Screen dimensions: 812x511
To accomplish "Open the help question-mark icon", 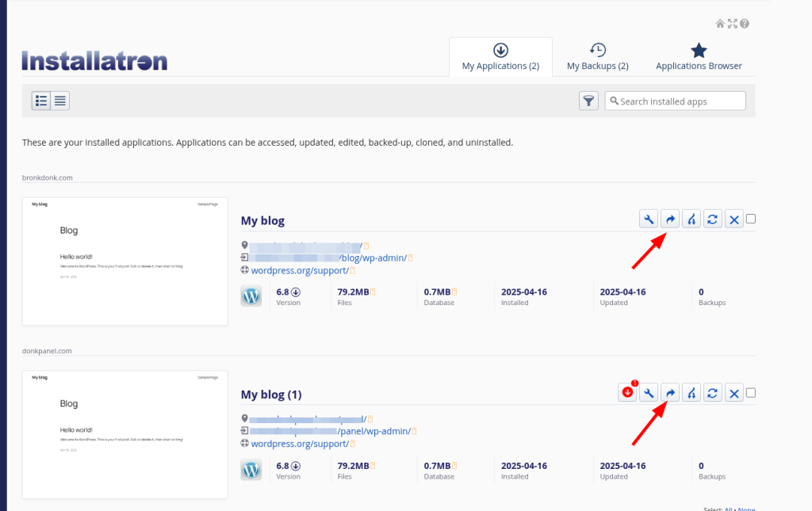I will click(x=745, y=24).
